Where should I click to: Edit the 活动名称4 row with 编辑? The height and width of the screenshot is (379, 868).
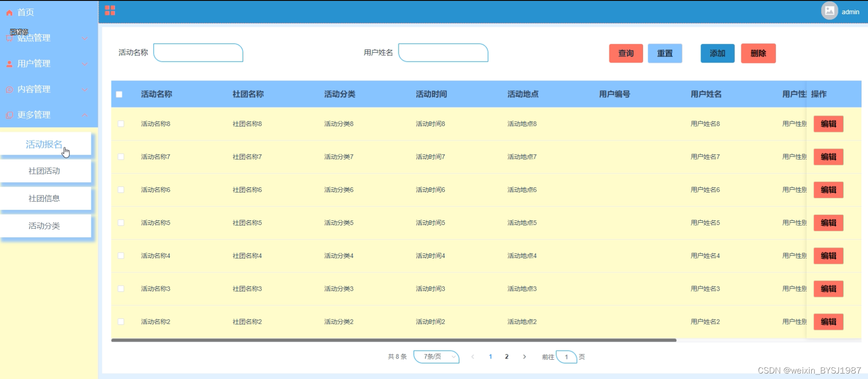pyautogui.click(x=828, y=256)
